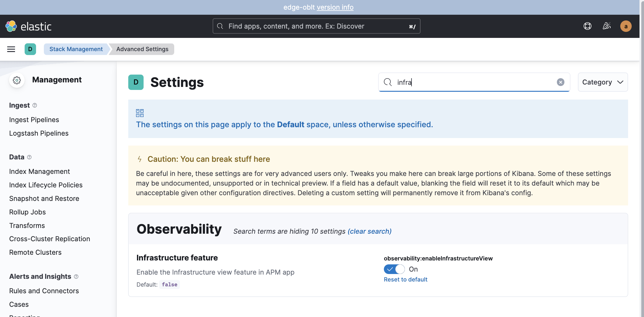
Task: Open the version info link
Action: click(x=335, y=7)
